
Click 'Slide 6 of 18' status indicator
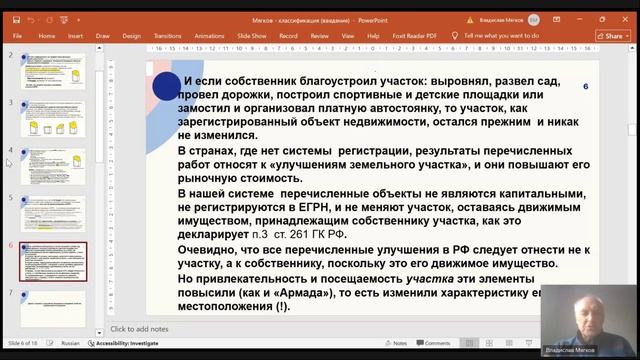pyautogui.click(x=22, y=343)
